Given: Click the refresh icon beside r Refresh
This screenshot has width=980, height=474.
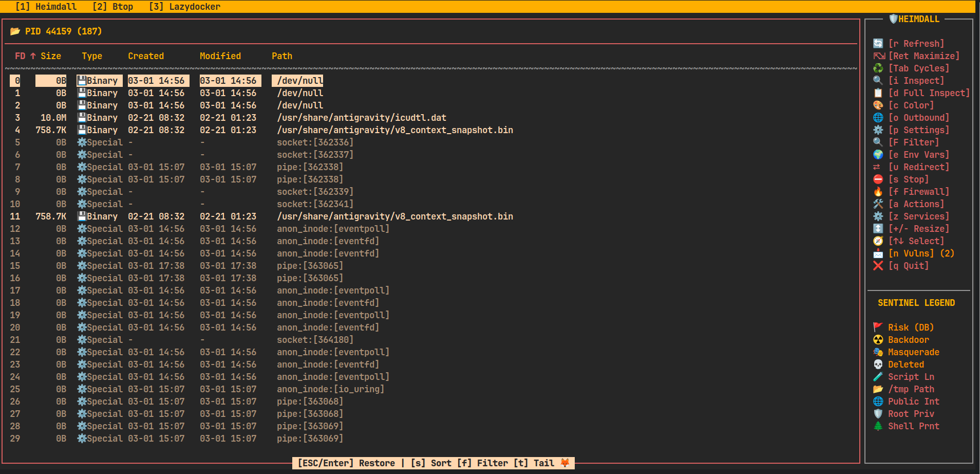Looking at the screenshot, I should [878, 44].
